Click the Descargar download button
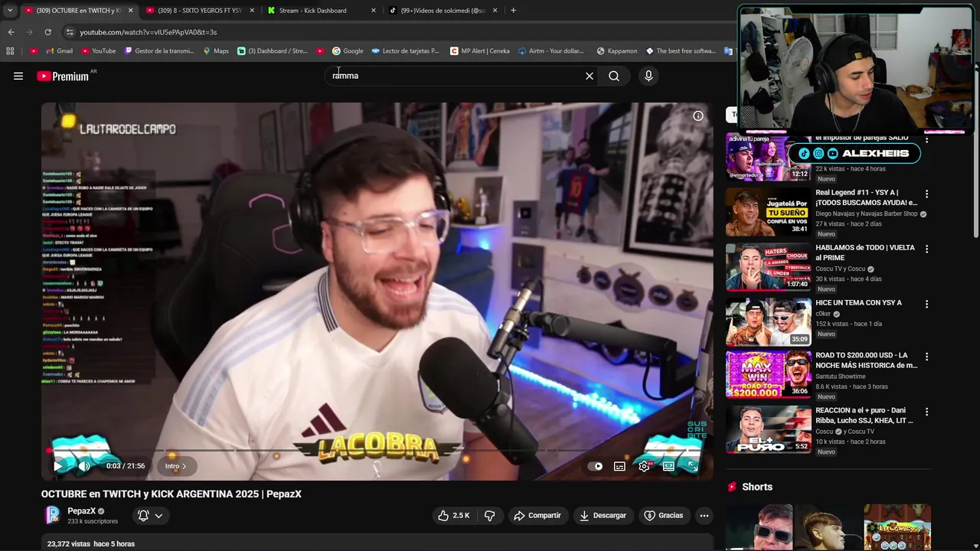980x551 pixels. tap(603, 516)
